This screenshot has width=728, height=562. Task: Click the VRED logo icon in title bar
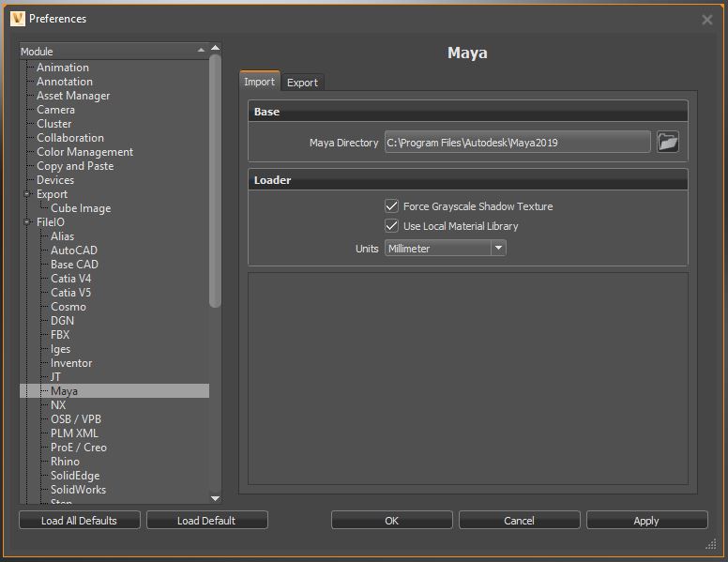(x=17, y=19)
